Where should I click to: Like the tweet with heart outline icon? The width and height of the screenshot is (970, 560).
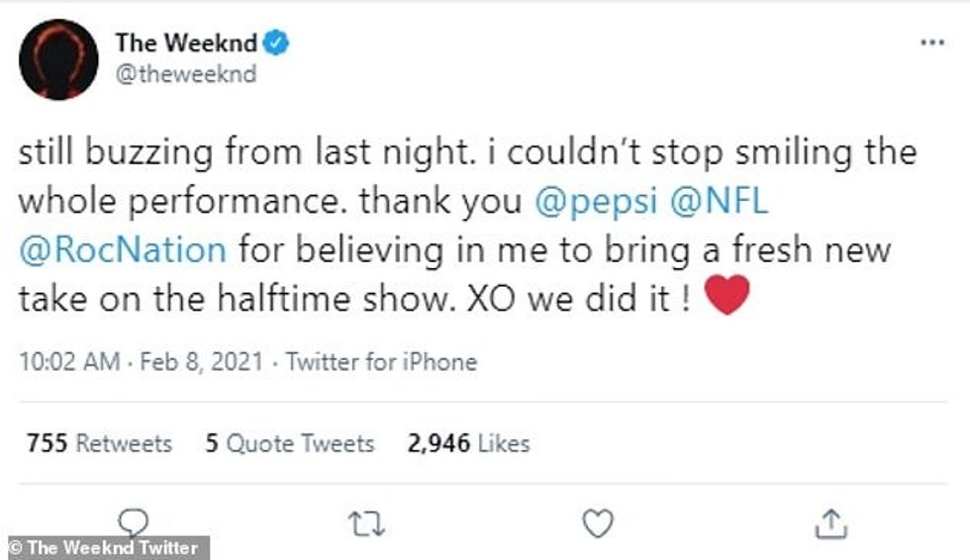(597, 523)
